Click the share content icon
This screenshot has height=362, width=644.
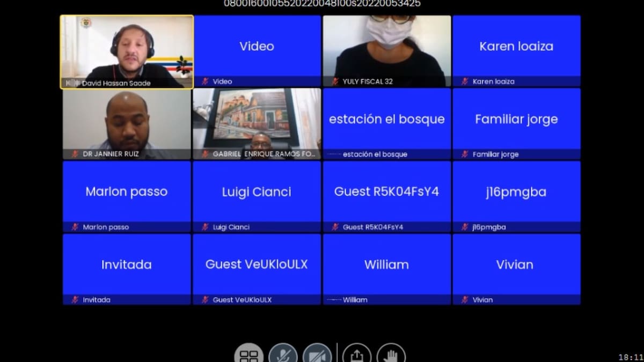357,355
